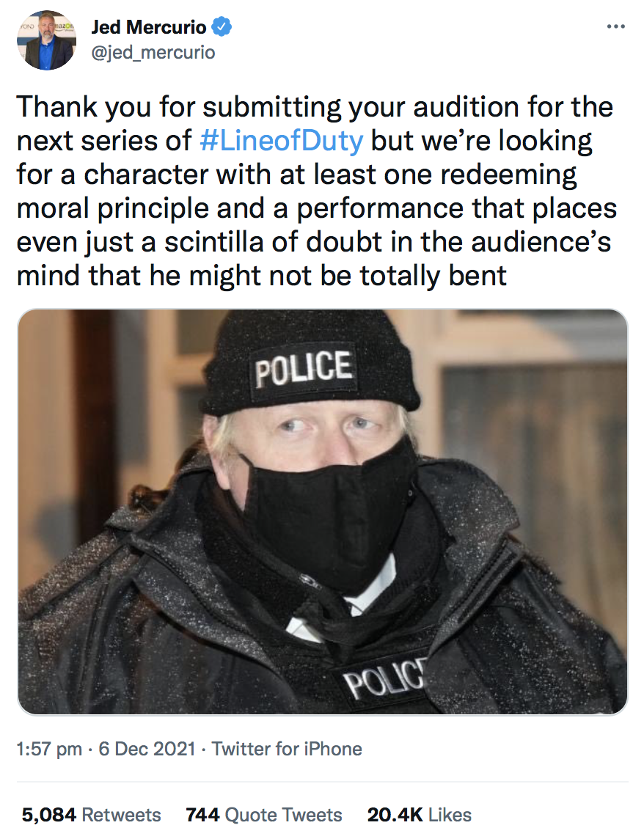View the 744 Quote Tweets list
644x839 pixels.
point(264,815)
